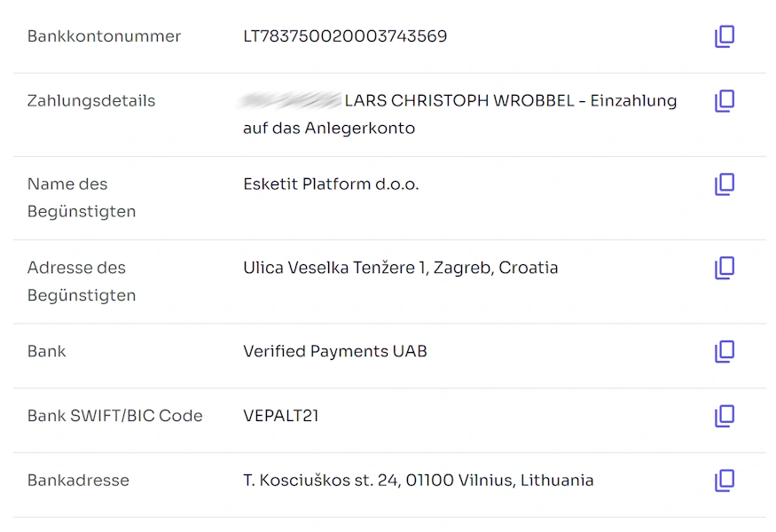Copy the Bank SWIFT/BIC Code
Image resolution: width=776 pixels, height=532 pixels.
(725, 416)
